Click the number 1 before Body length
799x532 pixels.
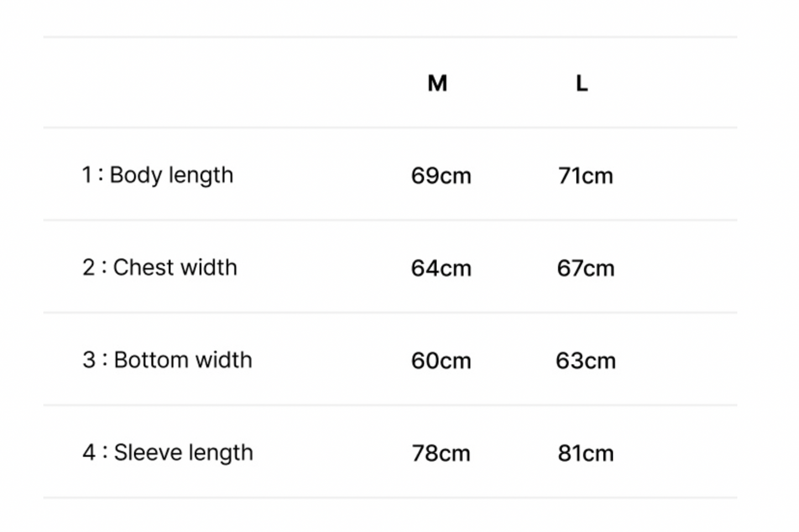(x=87, y=175)
